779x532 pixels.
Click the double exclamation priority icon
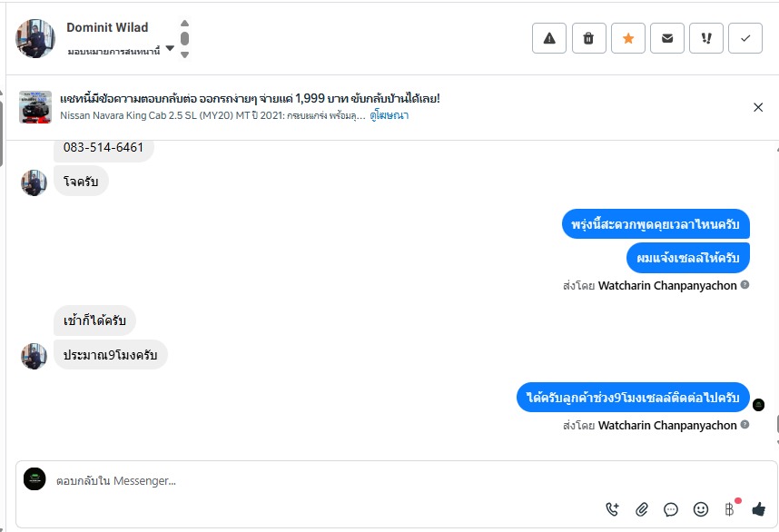(x=706, y=38)
